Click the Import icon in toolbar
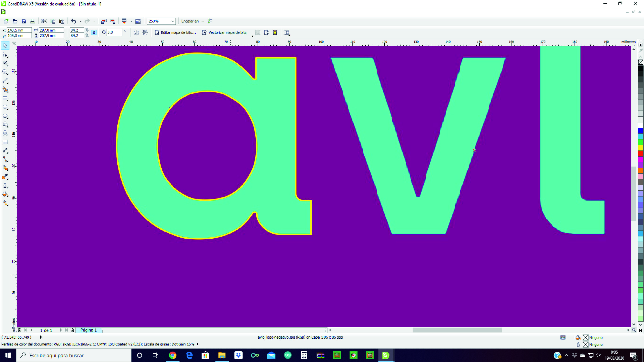The image size is (644, 362). 104,21
